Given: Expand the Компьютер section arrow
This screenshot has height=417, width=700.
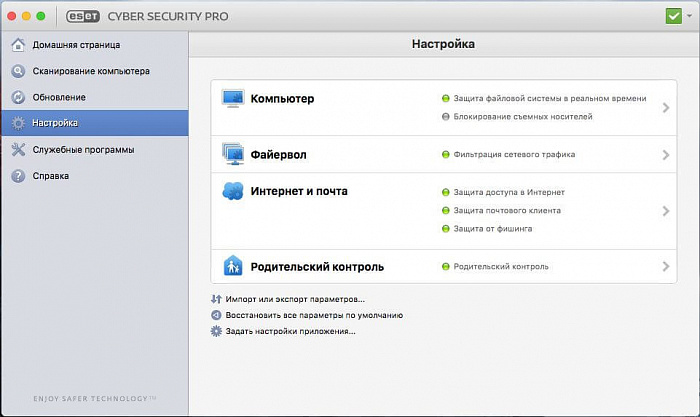Looking at the screenshot, I should (665, 108).
